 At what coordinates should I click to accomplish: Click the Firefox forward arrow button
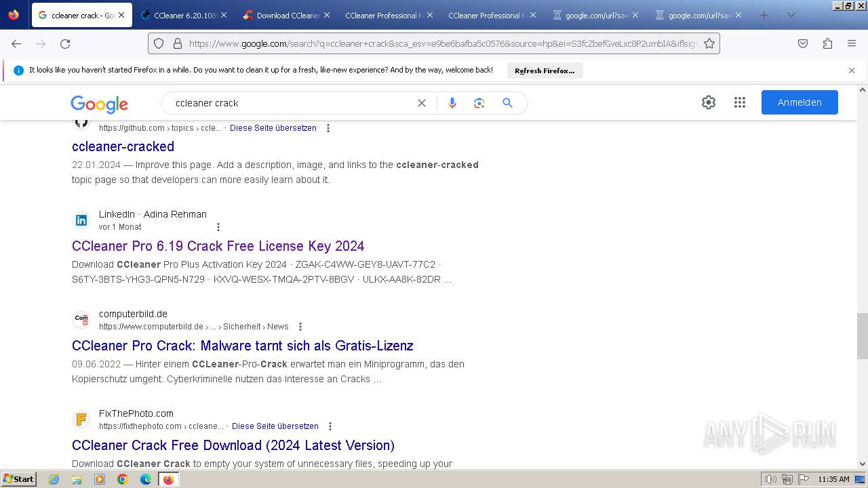click(41, 43)
